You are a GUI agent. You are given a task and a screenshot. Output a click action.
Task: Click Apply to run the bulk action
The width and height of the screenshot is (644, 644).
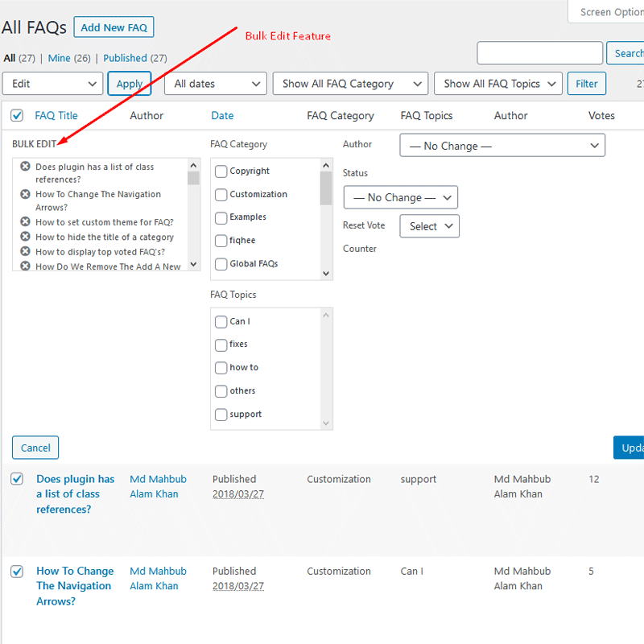129,83
